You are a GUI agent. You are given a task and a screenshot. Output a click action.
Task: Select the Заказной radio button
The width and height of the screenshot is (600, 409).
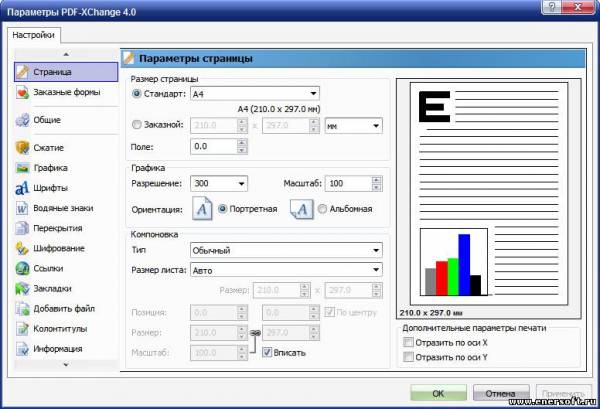coord(137,125)
